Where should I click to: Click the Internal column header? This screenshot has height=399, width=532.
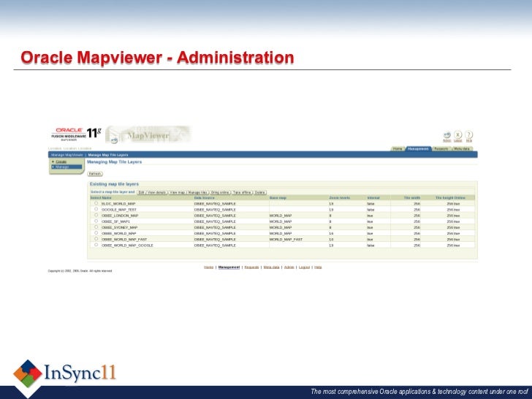(373, 197)
